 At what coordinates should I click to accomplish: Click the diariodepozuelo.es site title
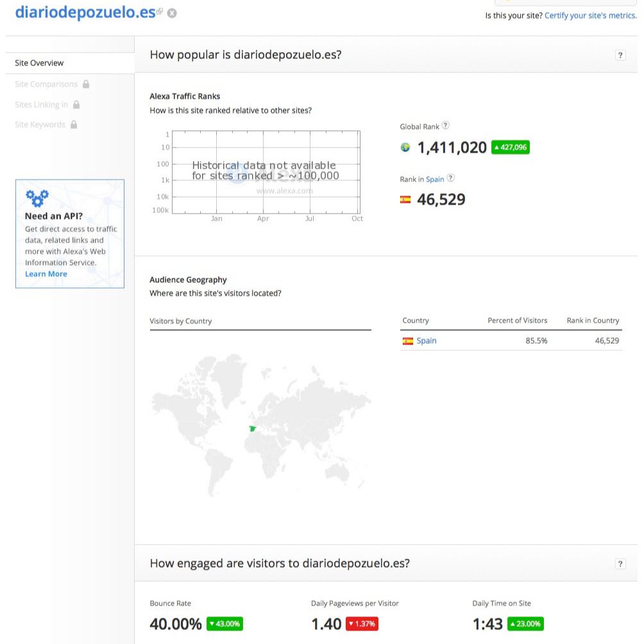(x=85, y=12)
